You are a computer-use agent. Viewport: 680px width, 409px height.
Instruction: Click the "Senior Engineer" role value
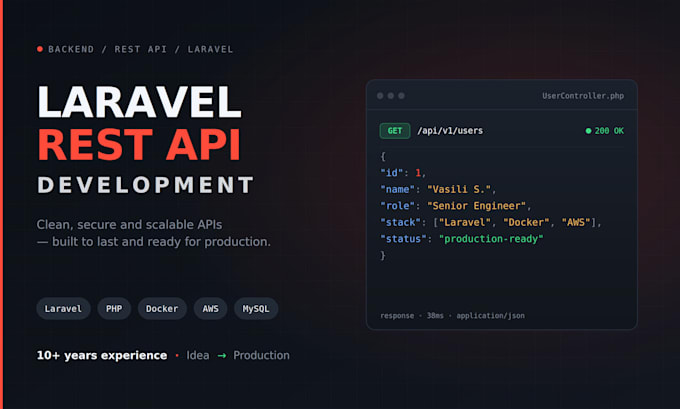(x=476, y=206)
